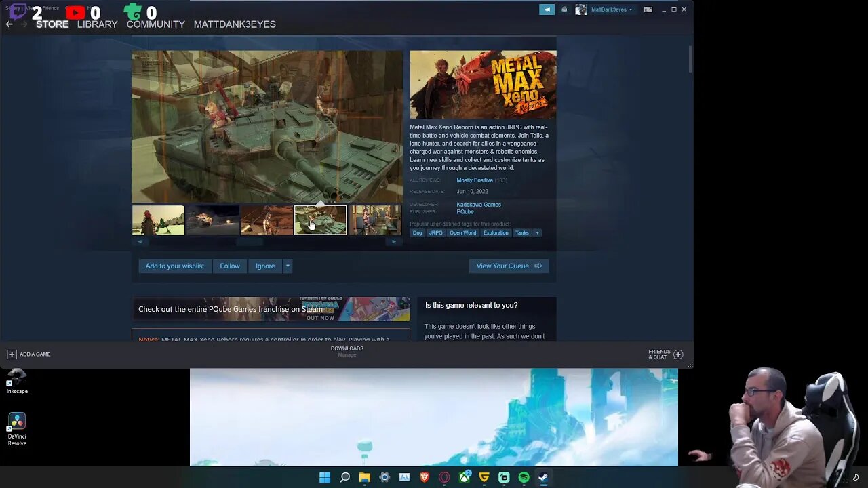Open developer Kadokawa Games link
The height and width of the screenshot is (488, 868).
pos(479,205)
